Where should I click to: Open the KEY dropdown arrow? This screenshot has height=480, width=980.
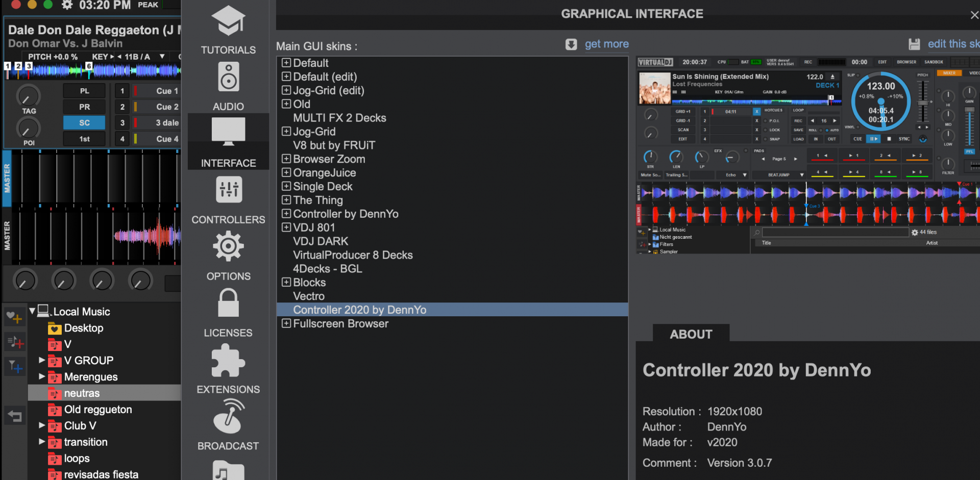click(162, 57)
